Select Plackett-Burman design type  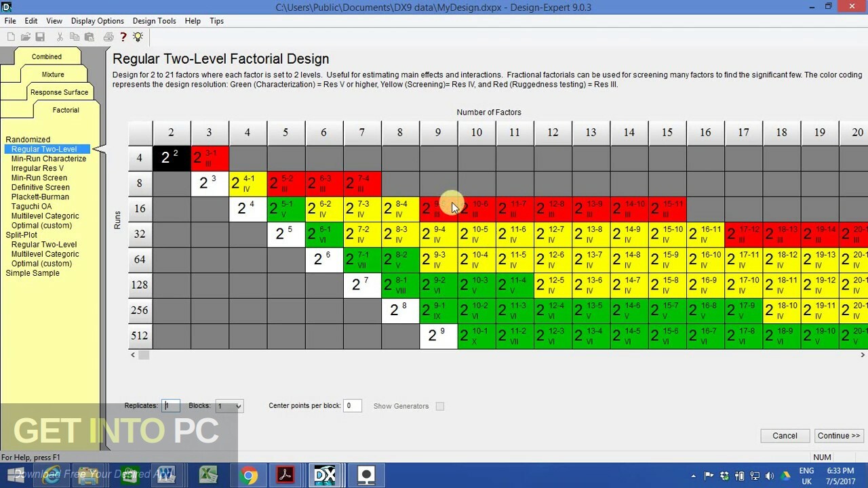(40, 197)
